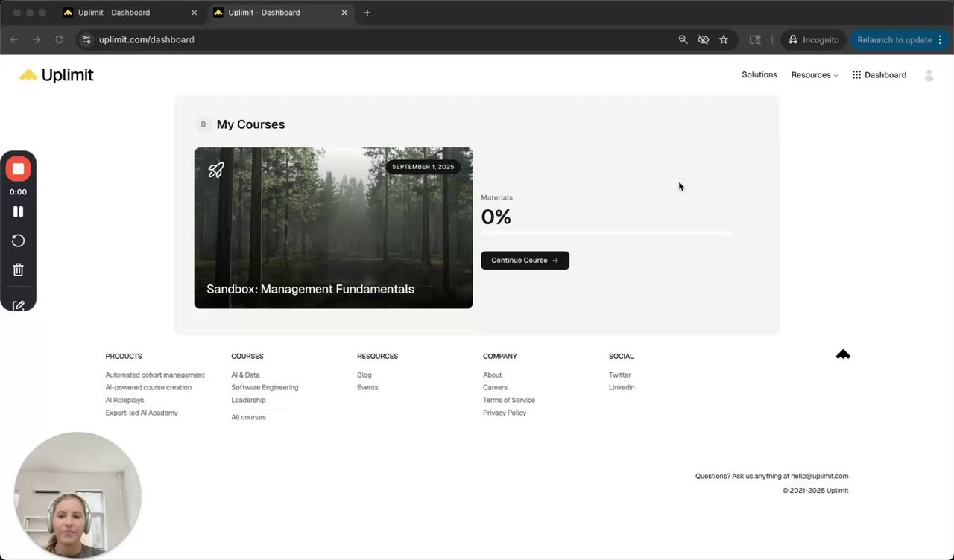Screen dimensions: 954x560
Task: Open the Linkedin link
Action: click(x=622, y=388)
